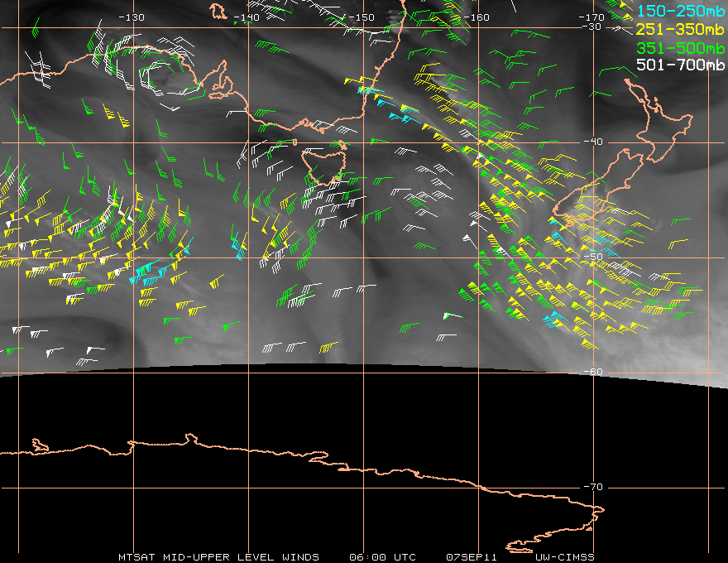The height and width of the screenshot is (563, 728).
Task: Click the 251-350mb yellow legend label
Action: pos(681,29)
